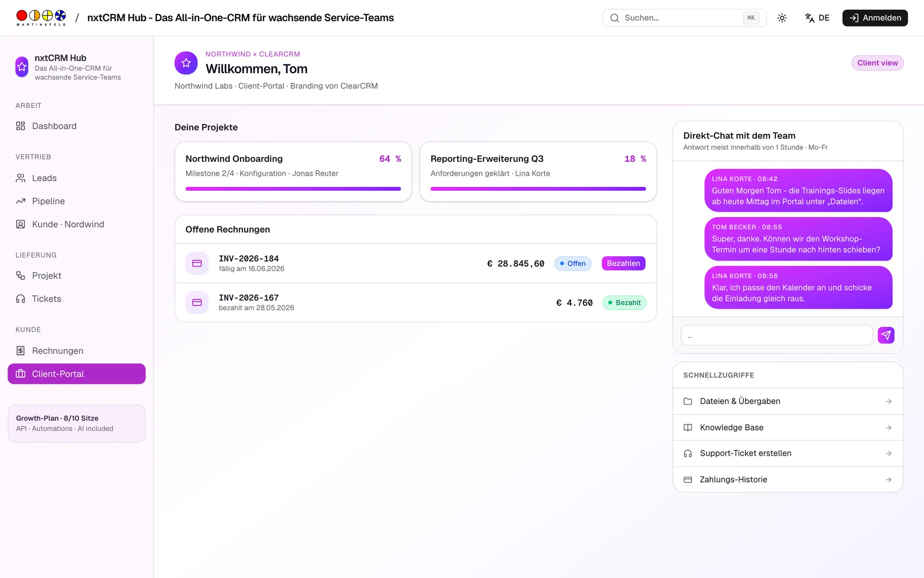This screenshot has width=924, height=578.
Task: Click the Zahlungs-Historie card icon
Action: pyautogui.click(x=688, y=480)
